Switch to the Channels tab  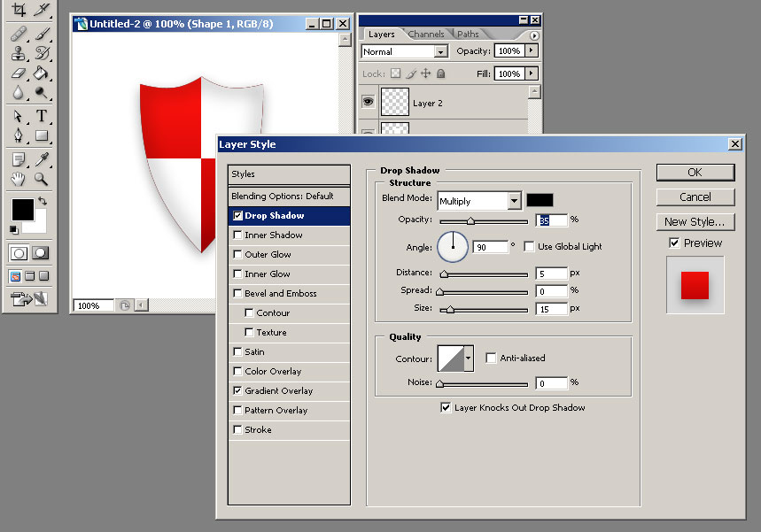pyautogui.click(x=425, y=34)
